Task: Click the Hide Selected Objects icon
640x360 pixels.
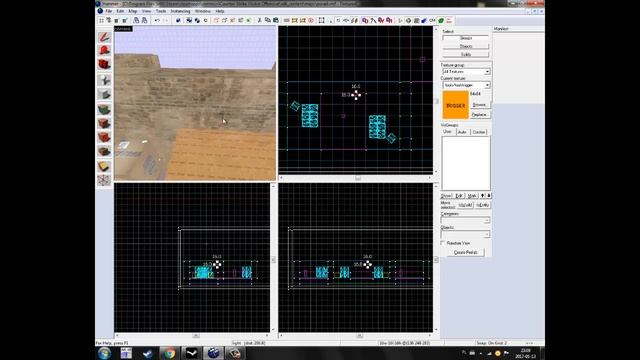Action: (x=216, y=20)
